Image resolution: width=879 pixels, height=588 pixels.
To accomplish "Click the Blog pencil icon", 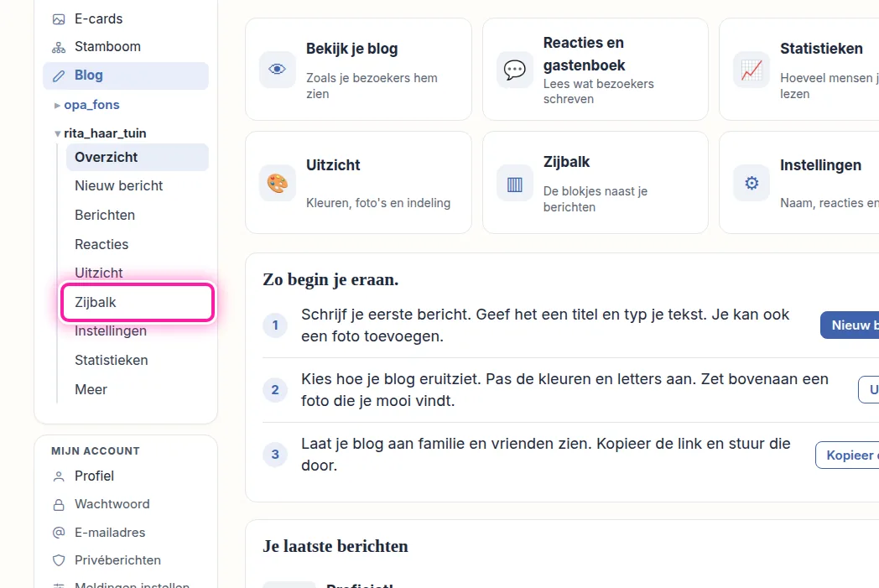I will coord(59,75).
